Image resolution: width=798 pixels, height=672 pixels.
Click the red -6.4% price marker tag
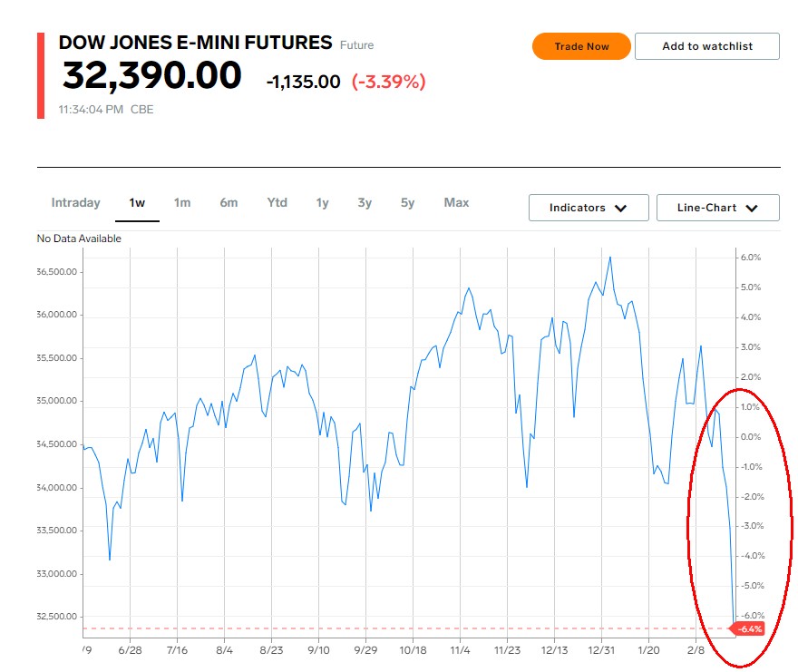(x=747, y=628)
